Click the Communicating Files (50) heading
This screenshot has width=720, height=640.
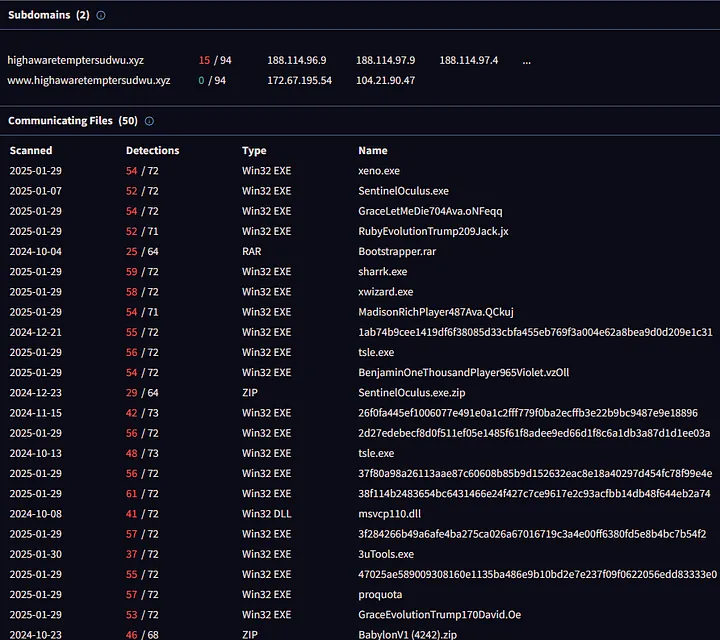(x=73, y=121)
